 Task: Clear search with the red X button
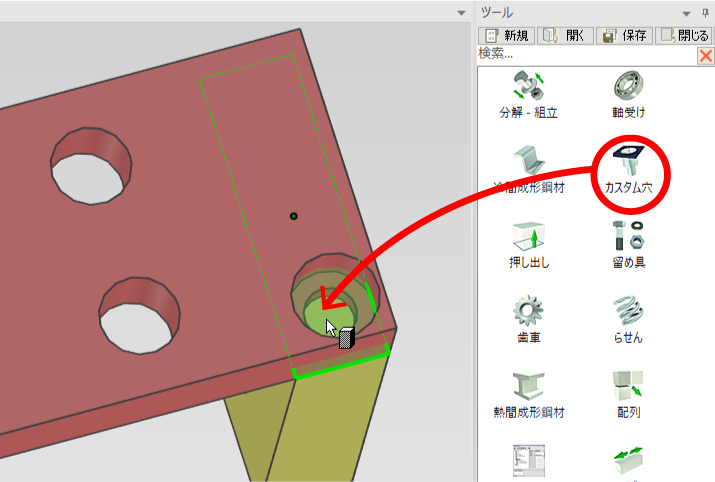coord(705,56)
